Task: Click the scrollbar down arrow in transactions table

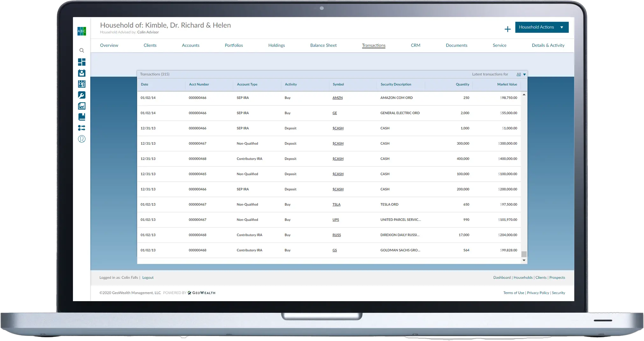Action: (524, 260)
